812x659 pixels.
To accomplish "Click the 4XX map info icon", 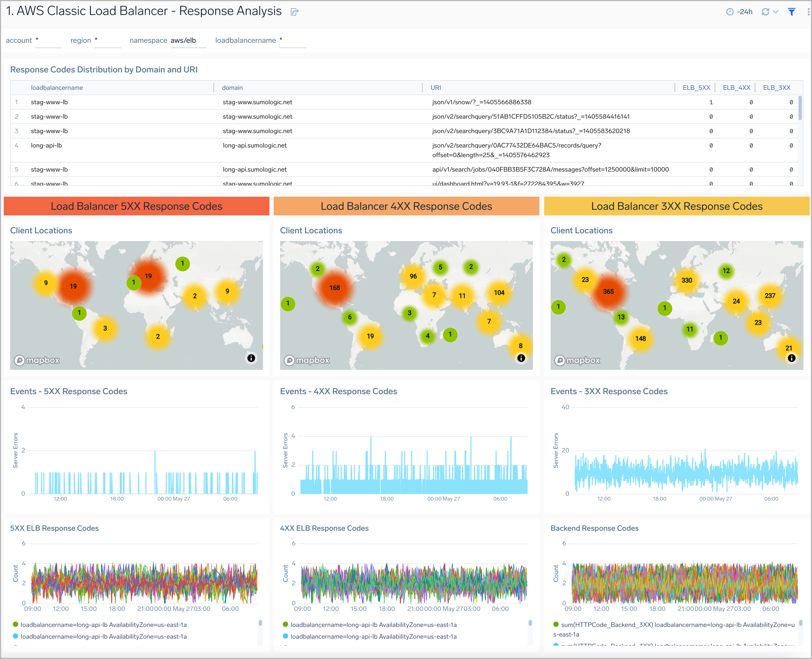I will (521, 358).
